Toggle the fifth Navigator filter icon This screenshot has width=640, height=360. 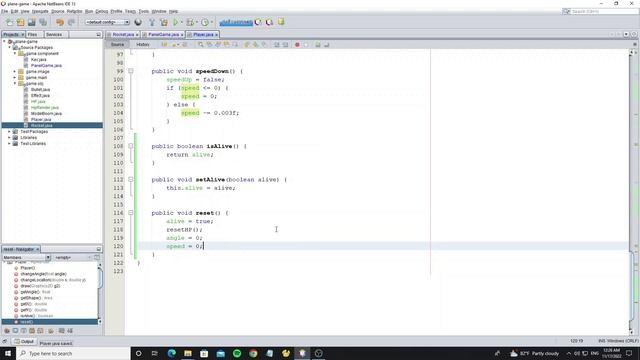(x=40, y=331)
